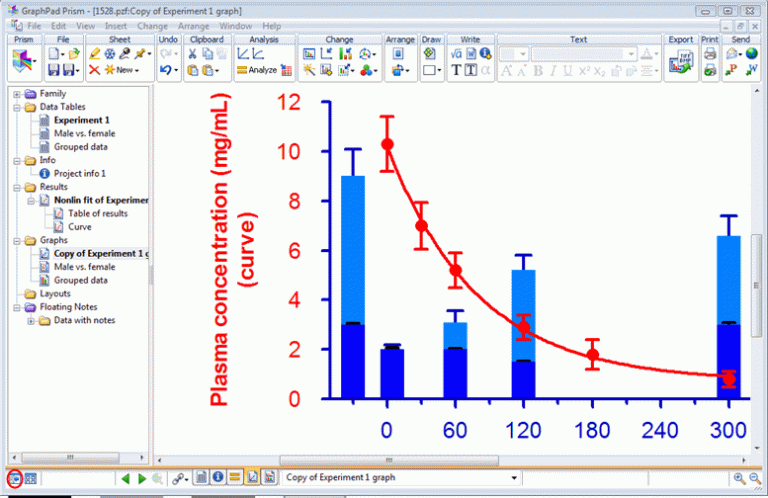Open the font size combo box

tap(514, 54)
